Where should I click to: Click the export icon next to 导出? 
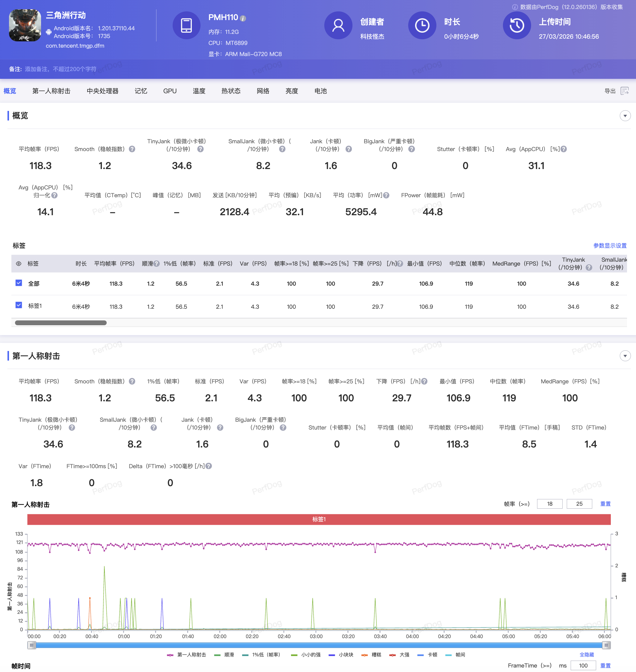pyautogui.click(x=625, y=91)
